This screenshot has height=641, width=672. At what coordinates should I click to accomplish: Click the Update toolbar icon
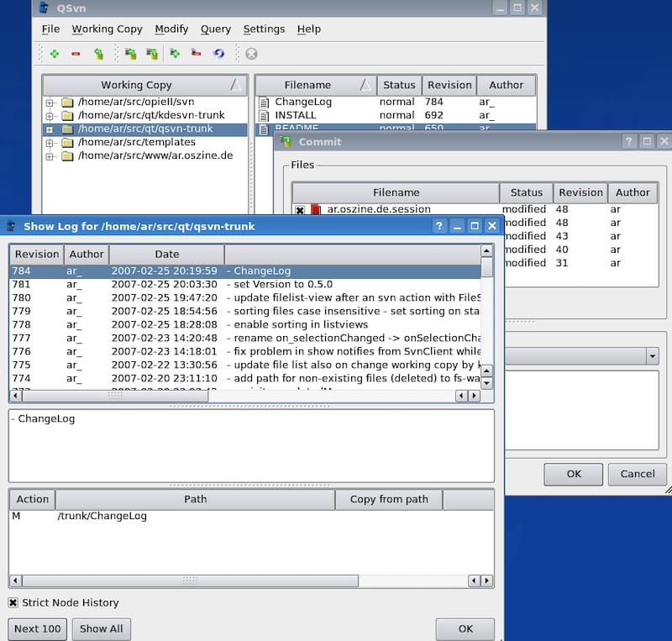click(x=130, y=54)
